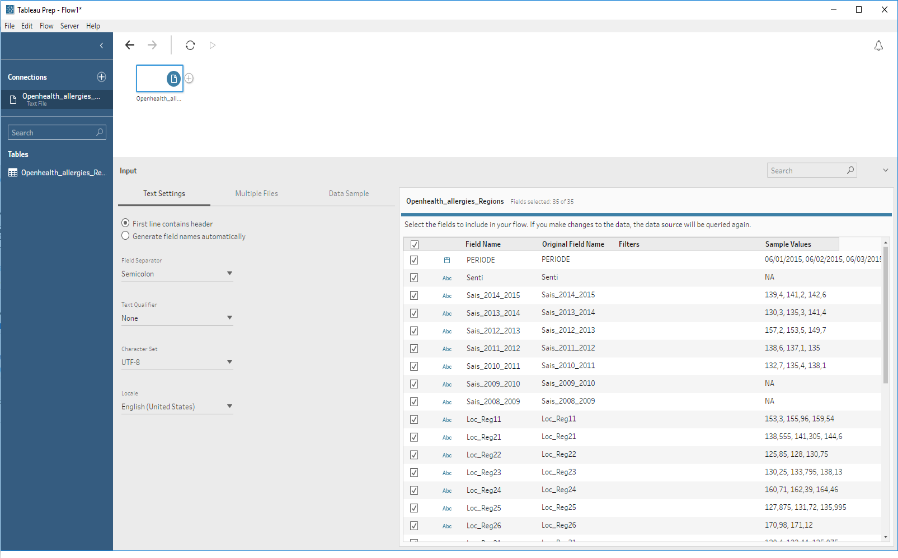Add a step after the input node
Screen dimensions: 898x558
tap(189, 78)
